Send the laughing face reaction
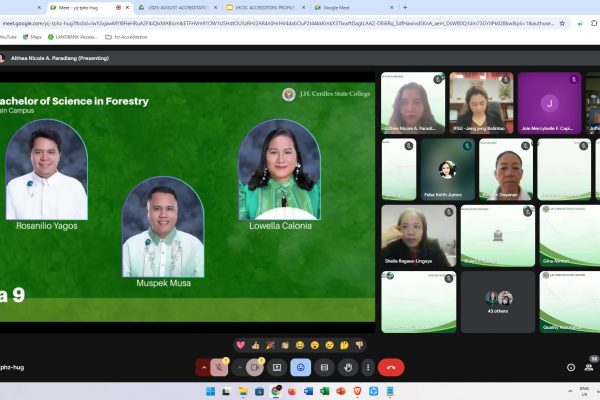The width and height of the screenshot is (600, 400). pos(300,345)
